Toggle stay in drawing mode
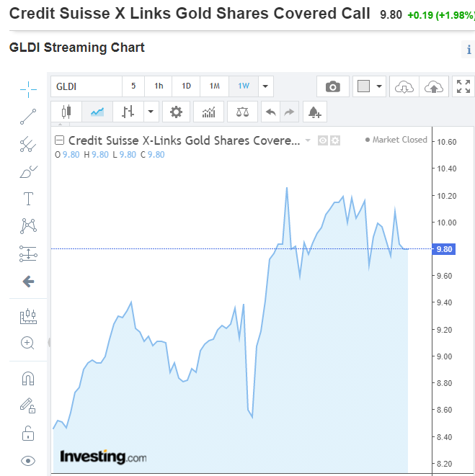 pos(28,405)
